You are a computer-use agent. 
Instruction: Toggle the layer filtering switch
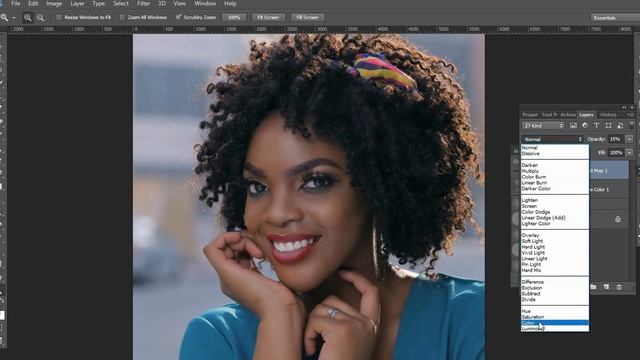[632, 125]
